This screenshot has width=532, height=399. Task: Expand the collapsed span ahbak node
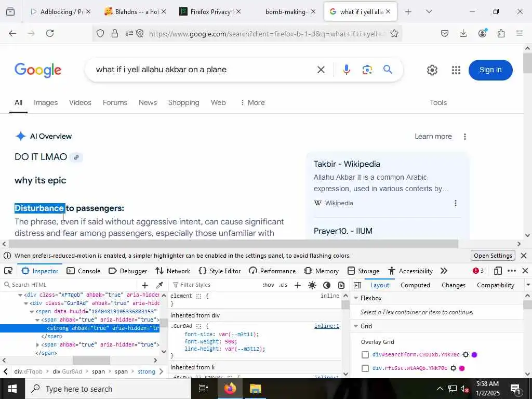click(x=37, y=345)
